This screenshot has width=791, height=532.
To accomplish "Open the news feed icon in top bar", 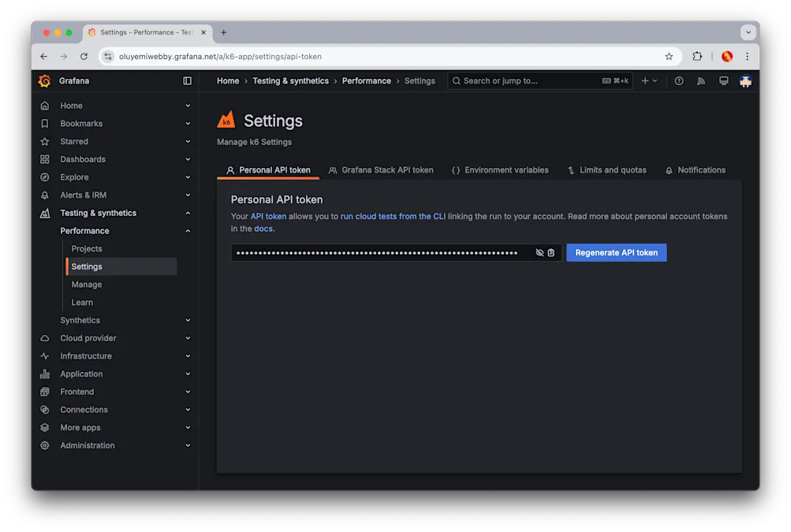I will (x=700, y=80).
